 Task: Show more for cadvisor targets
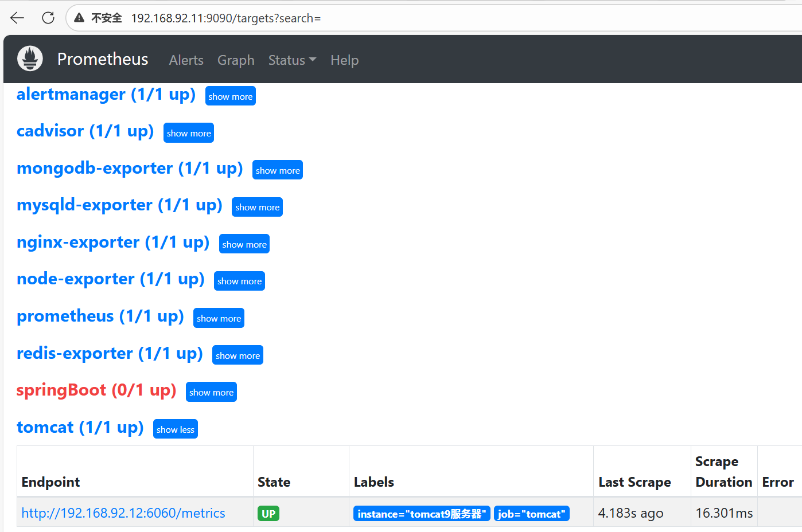[x=189, y=133]
